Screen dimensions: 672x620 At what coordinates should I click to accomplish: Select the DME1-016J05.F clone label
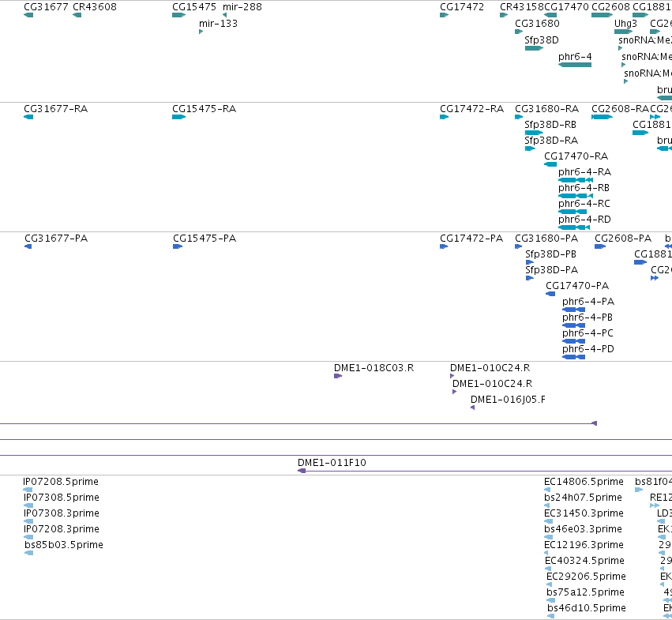tap(508, 400)
